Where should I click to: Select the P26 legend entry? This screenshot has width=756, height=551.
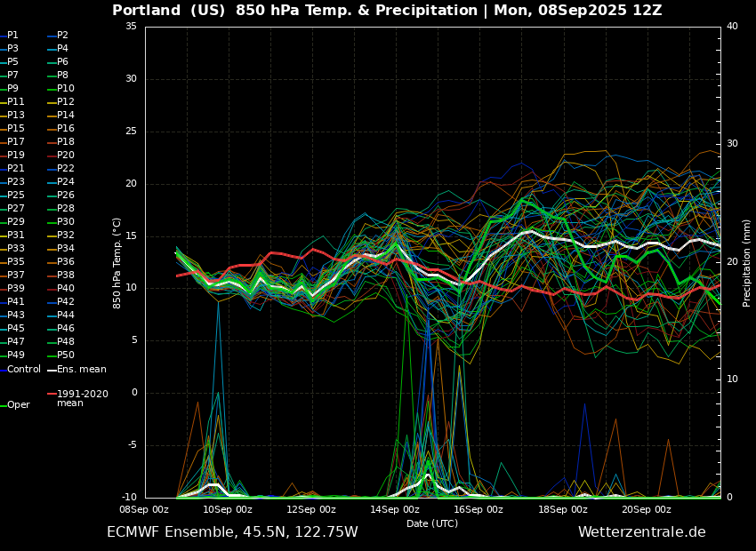point(66,196)
